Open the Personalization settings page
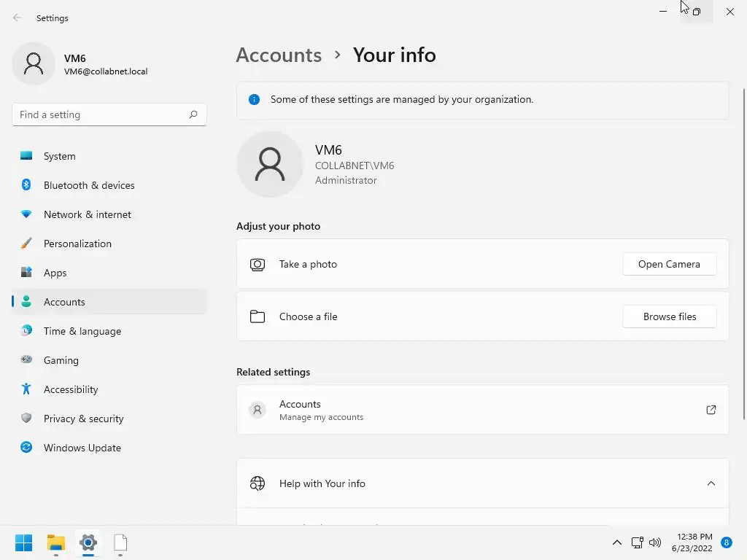747x560 pixels. 77,244
